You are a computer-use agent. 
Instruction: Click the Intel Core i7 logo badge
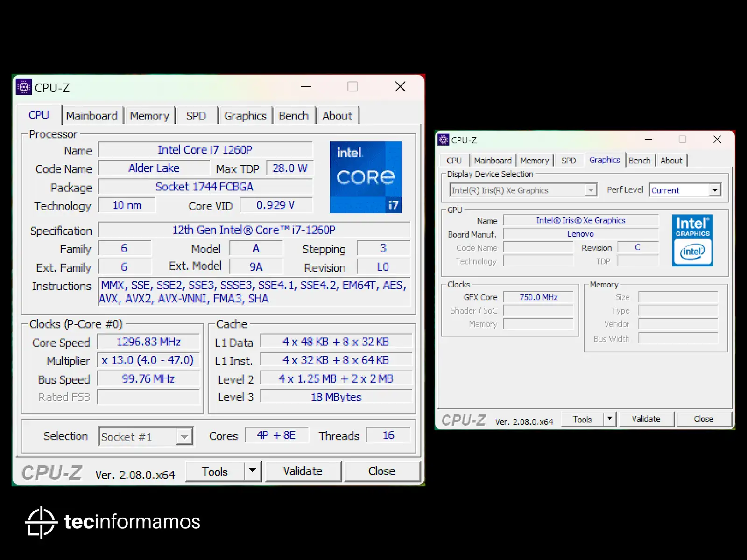pyautogui.click(x=366, y=177)
